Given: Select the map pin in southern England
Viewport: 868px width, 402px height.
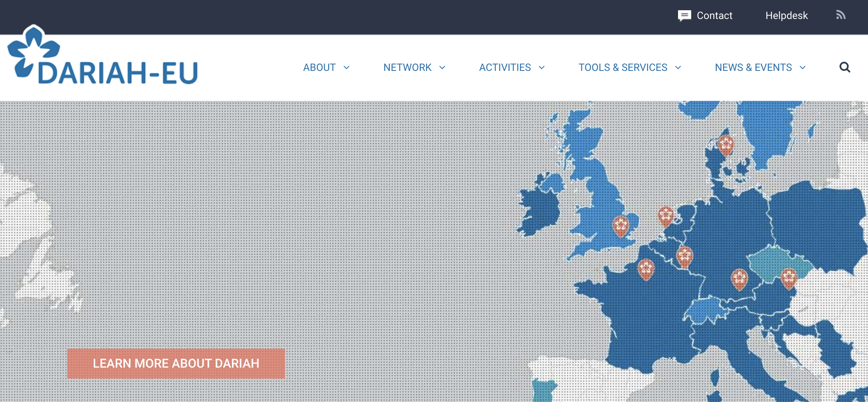Looking at the screenshot, I should click(621, 225).
